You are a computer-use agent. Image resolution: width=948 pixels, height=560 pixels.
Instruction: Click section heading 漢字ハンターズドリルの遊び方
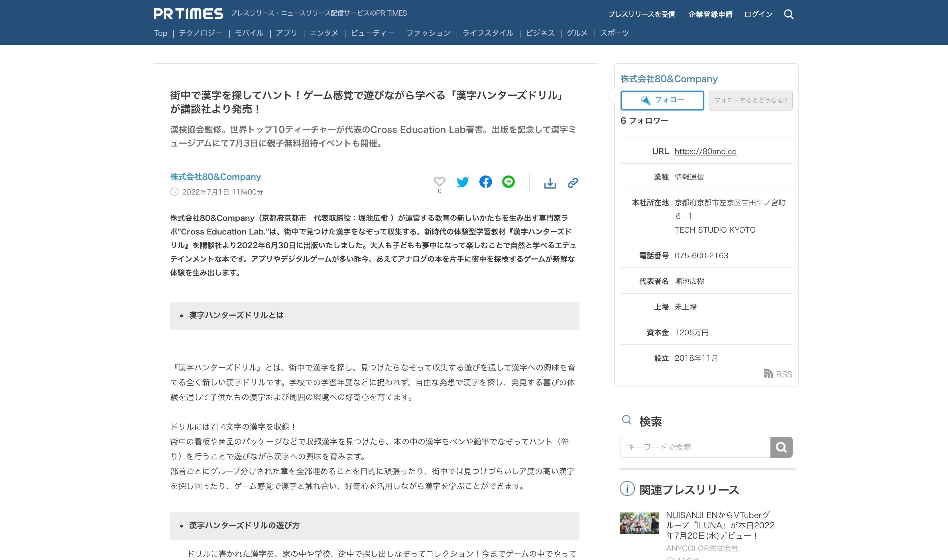244,525
